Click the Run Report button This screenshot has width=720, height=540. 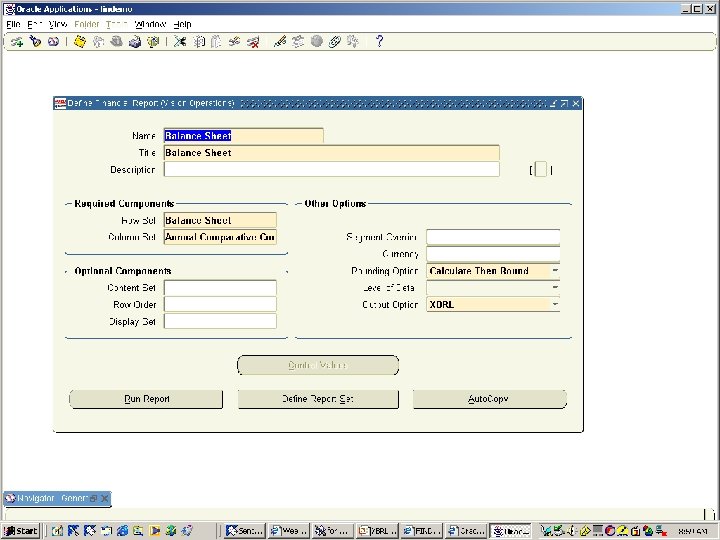[146, 399]
